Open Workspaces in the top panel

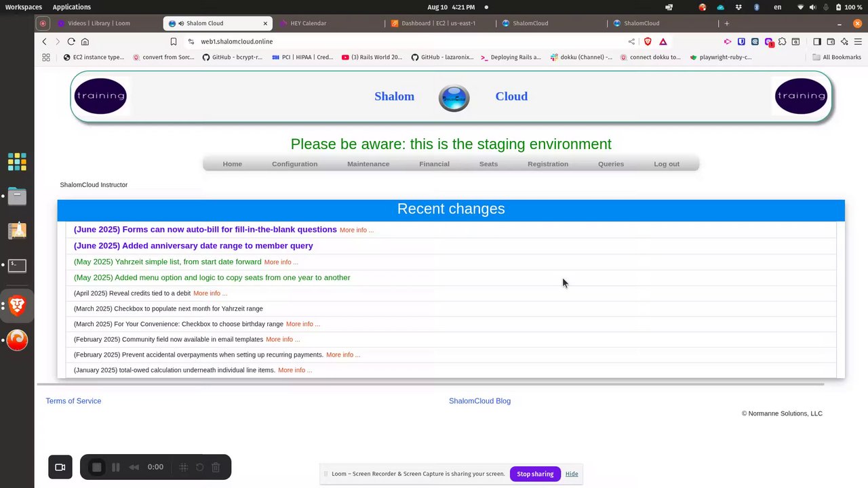click(x=24, y=7)
